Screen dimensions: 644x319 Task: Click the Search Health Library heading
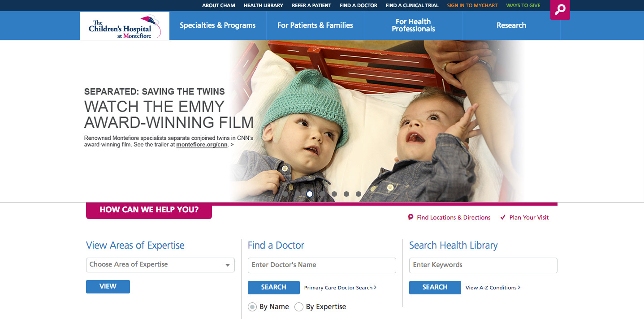pyautogui.click(x=454, y=246)
